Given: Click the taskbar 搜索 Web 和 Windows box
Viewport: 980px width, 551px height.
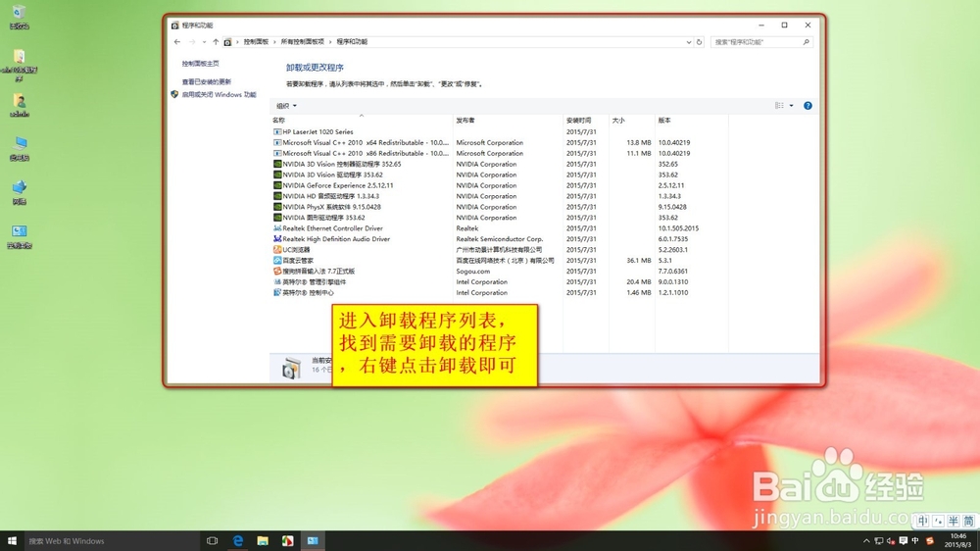Looking at the screenshot, I should (x=112, y=541).
